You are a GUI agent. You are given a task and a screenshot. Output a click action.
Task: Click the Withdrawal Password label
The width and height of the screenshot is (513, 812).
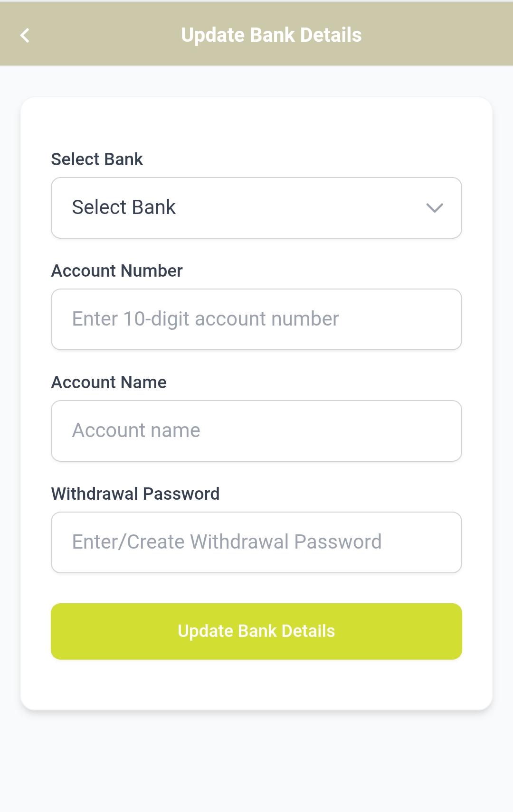click(135, 494)
